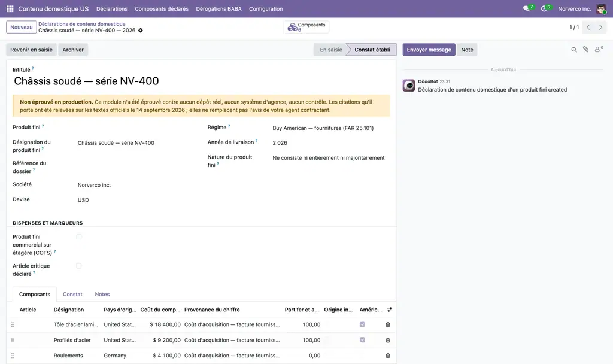The width and height of the screenshot is (613, 364).
Task: Click Revenir en saisie button
Action: click(x=31, y=50)
